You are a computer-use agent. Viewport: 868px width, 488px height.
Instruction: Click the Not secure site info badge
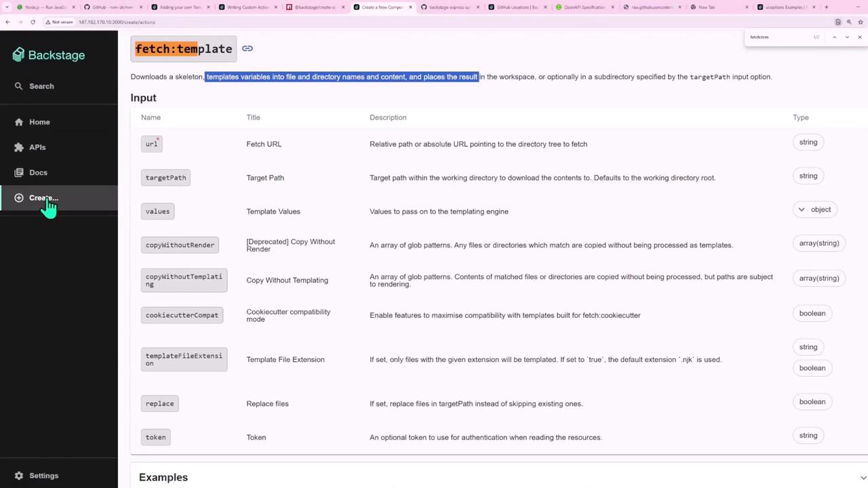tap(59, 22)
